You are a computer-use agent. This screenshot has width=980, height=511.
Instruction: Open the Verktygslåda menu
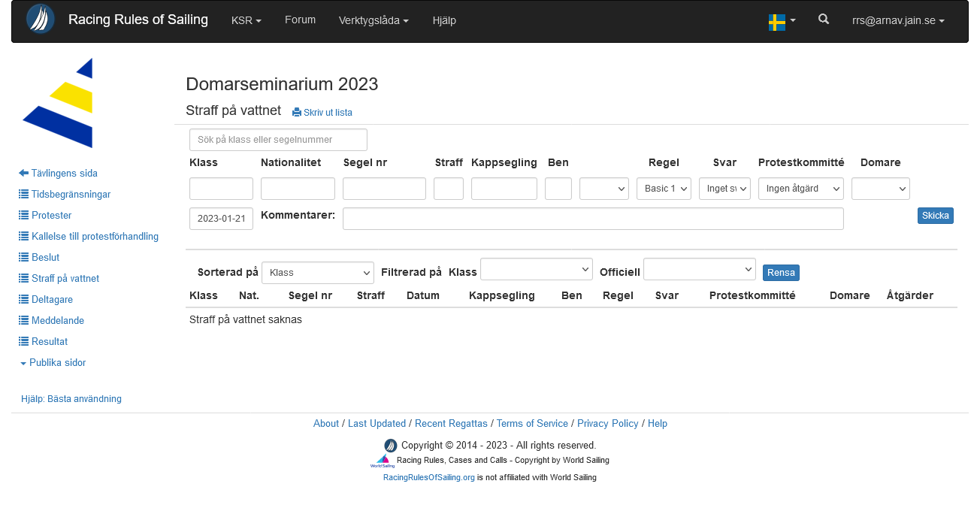[374, 21]
